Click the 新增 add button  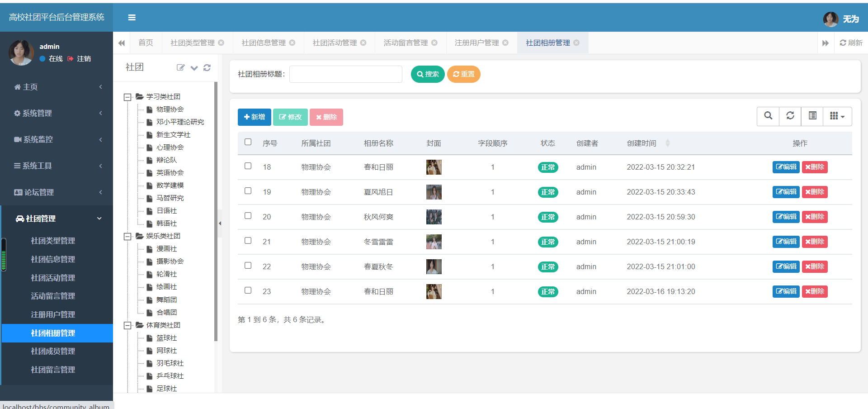point(255,117)
